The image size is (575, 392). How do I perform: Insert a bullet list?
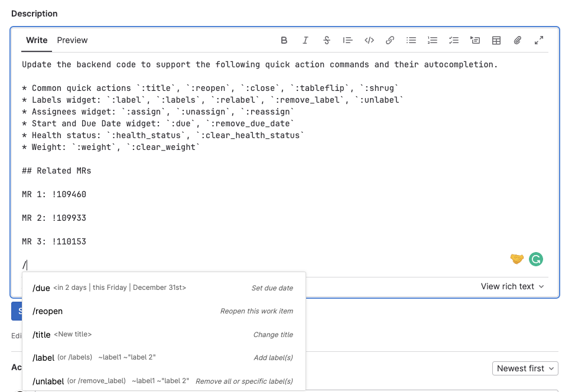click(x=411, y=40)
